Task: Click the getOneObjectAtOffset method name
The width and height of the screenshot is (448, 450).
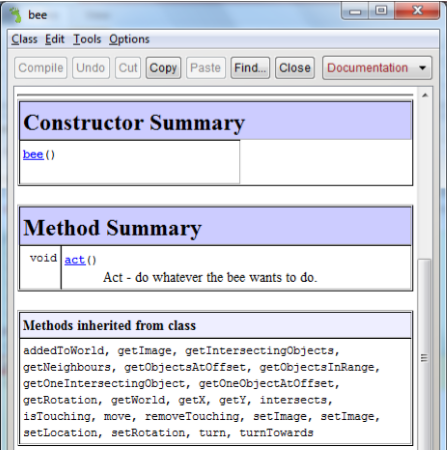Action: tap(266, 384)
